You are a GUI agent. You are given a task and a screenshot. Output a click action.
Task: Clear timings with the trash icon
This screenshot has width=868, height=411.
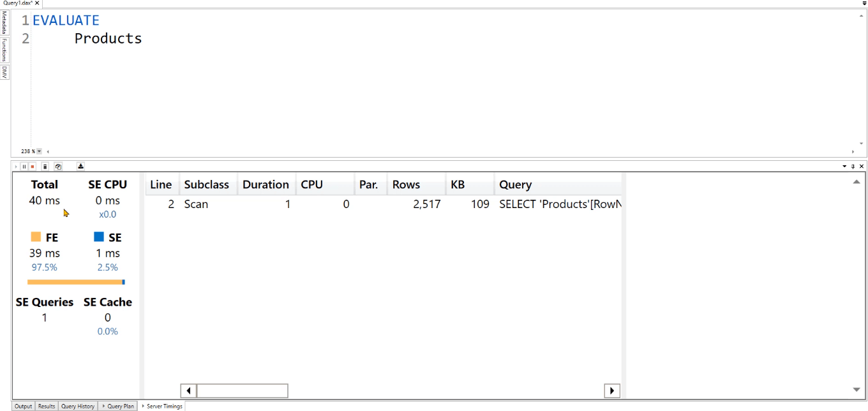[45, 167]
